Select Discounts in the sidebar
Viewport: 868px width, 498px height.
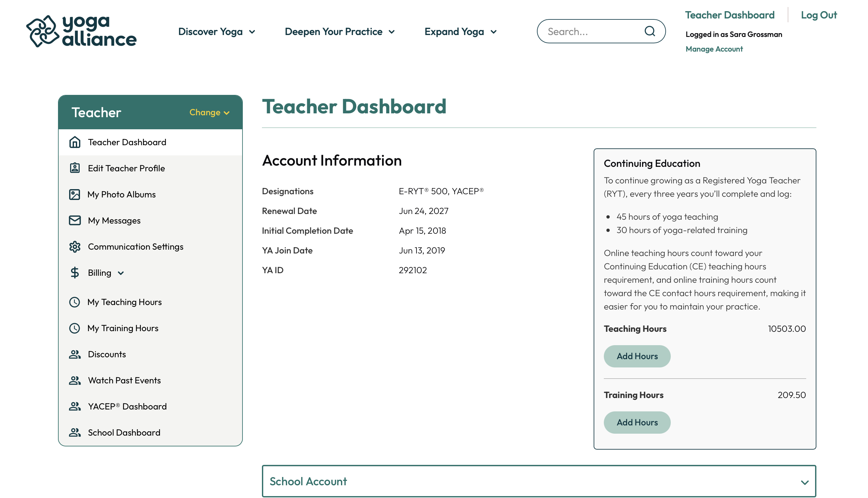tap(107, 354)
